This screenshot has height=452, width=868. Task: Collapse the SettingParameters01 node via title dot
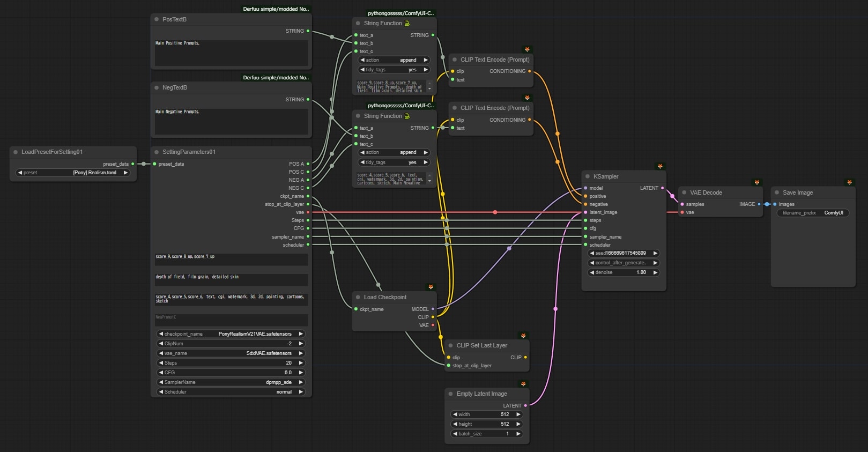tap(157, 152)
